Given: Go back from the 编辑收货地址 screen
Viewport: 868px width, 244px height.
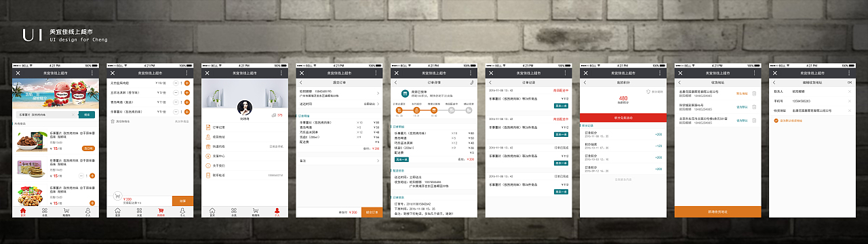Looking at the screenshot, I should [774, 82].
